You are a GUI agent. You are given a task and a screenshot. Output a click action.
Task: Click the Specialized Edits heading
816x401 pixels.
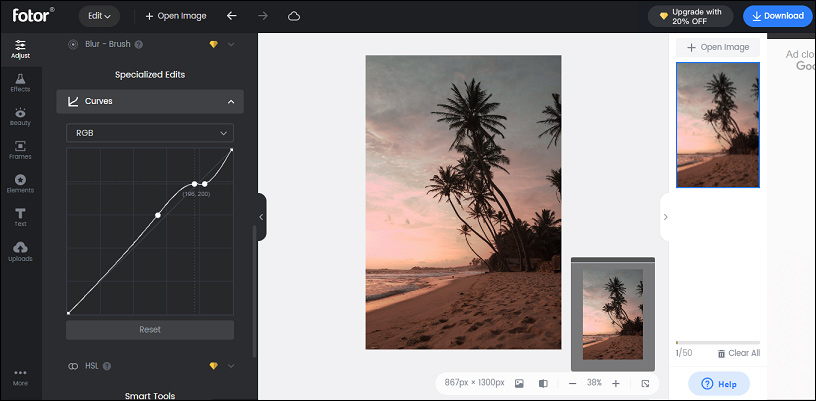(150, 75)
